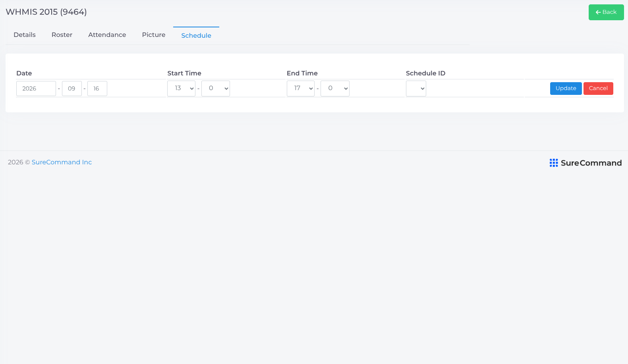628x364 pixels.
Task: Click the Schedule ID column header
Action: click(426, 73)
